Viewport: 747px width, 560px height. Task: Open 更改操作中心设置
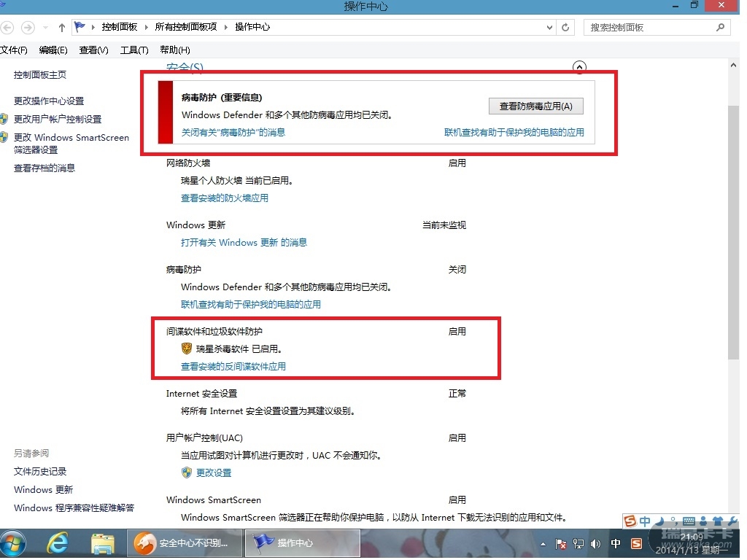coord(49,101)
